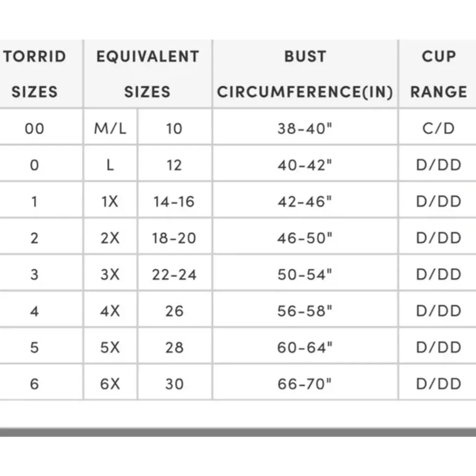Click the 50-54" bust measurement

(x=305, y=273)
